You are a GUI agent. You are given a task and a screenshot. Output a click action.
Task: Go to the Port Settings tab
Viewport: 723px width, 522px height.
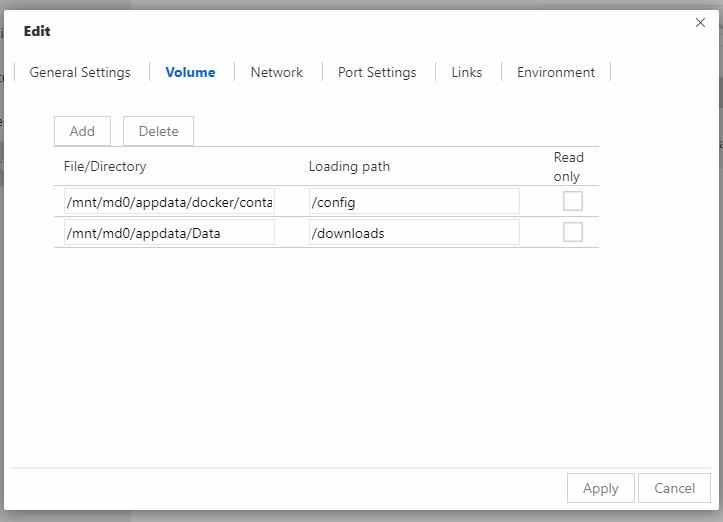(x=377, y=72)
